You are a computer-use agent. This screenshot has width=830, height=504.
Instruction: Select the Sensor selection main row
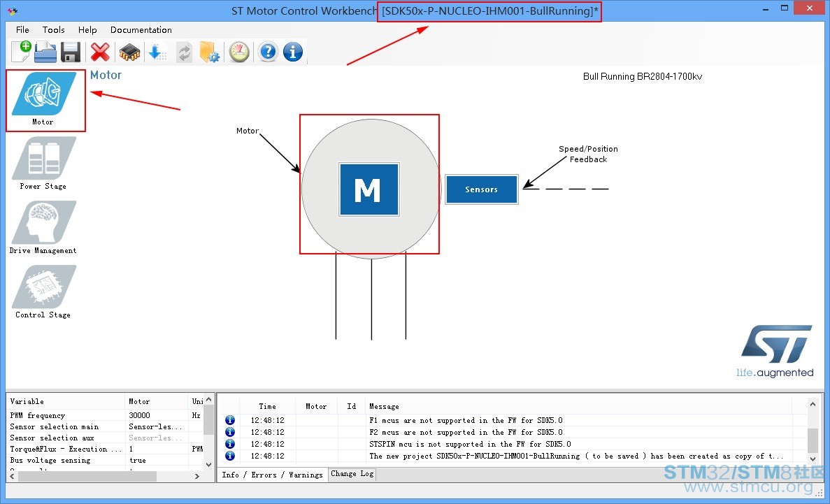pos(105,426)
